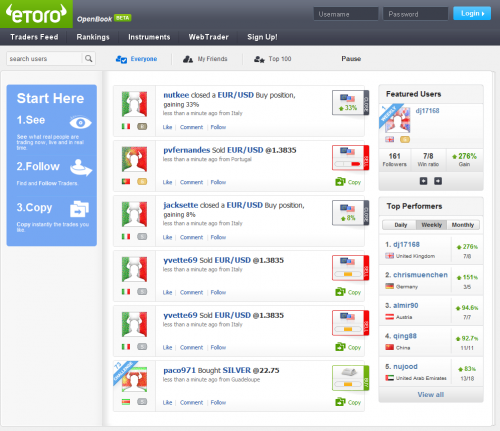Open nujood in Top Performers
The height and width of the screenshot is (431, 500).
405,366
